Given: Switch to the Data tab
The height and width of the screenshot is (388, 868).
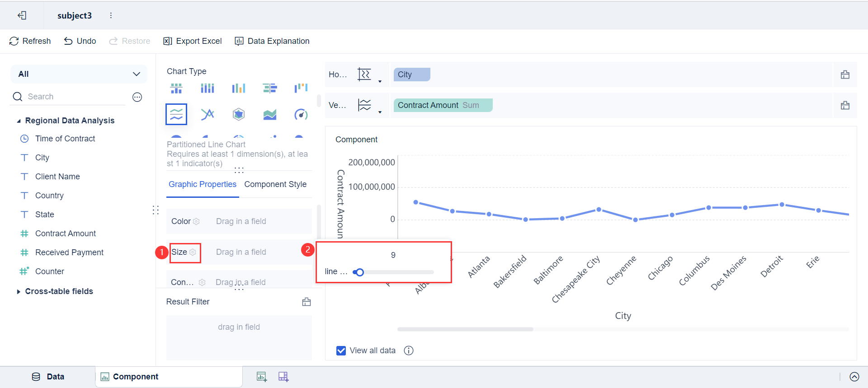Looking at the screenshot, I should (x=48, y=377).
